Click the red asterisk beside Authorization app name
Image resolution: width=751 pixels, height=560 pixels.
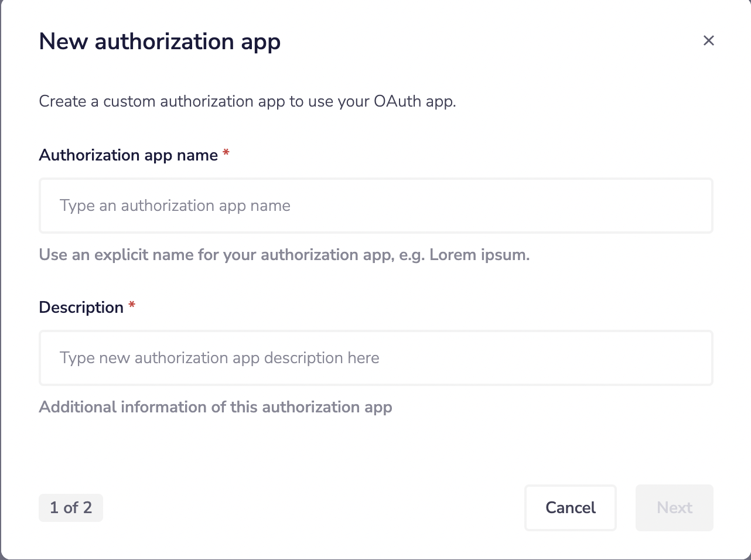(226, 154)
